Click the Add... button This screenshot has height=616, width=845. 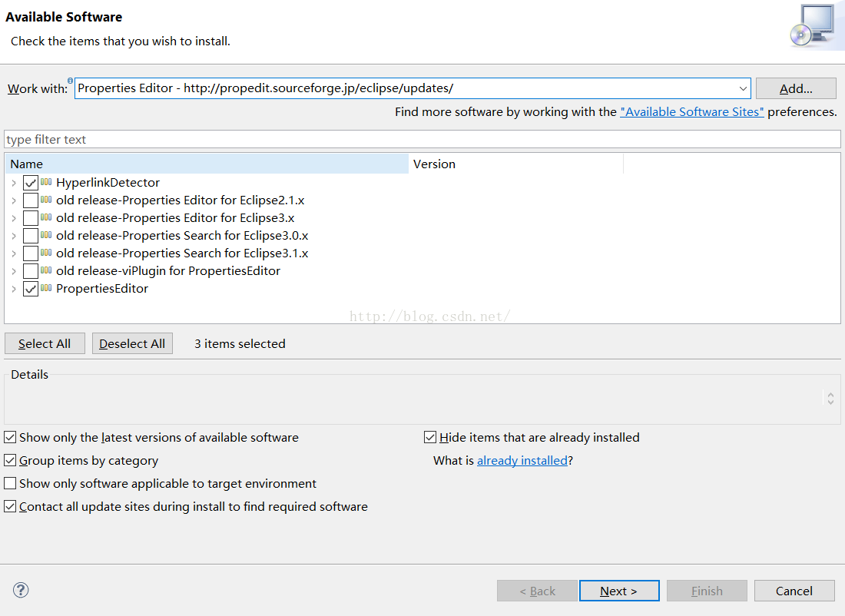click(x=796, y=88)
